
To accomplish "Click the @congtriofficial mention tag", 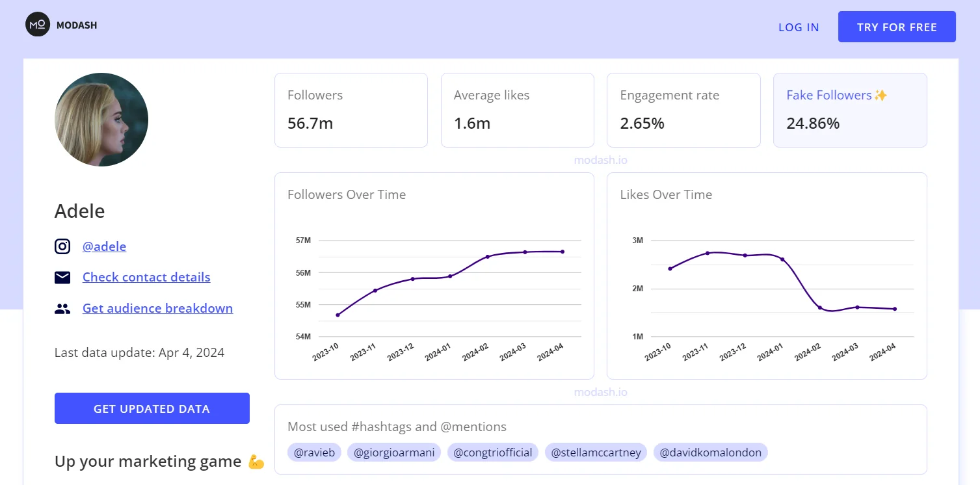I will tap(493, 452).
